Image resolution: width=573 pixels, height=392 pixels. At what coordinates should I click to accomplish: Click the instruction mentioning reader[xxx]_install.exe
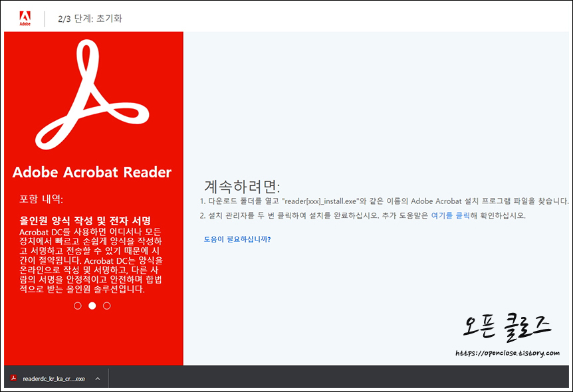click(x=384, y=201)
